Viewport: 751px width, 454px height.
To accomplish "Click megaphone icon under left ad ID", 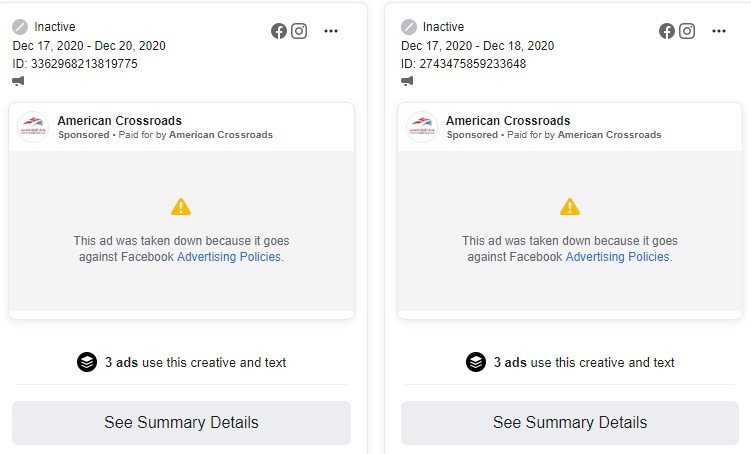I will (x=19, y=81).
